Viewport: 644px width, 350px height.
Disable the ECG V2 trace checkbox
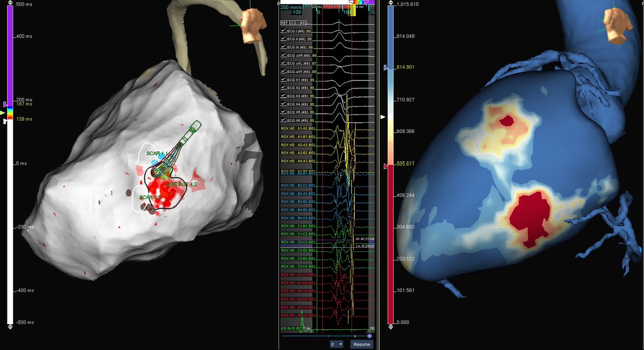click(283, 88)
